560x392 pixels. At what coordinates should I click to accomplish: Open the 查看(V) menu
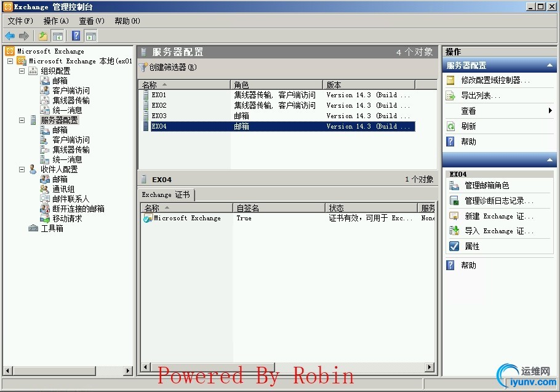tap(92, 21)
